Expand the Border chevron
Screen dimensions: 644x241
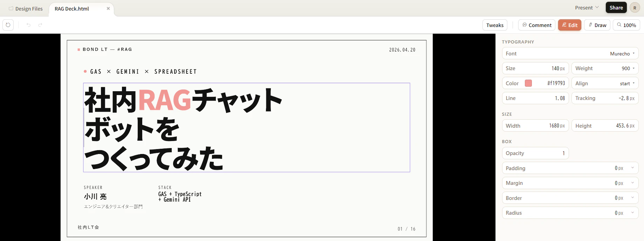pos(632,198)
